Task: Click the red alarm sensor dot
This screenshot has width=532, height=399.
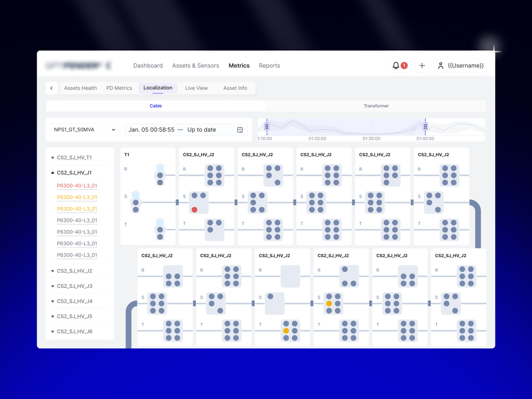Action: pos(194,210)
